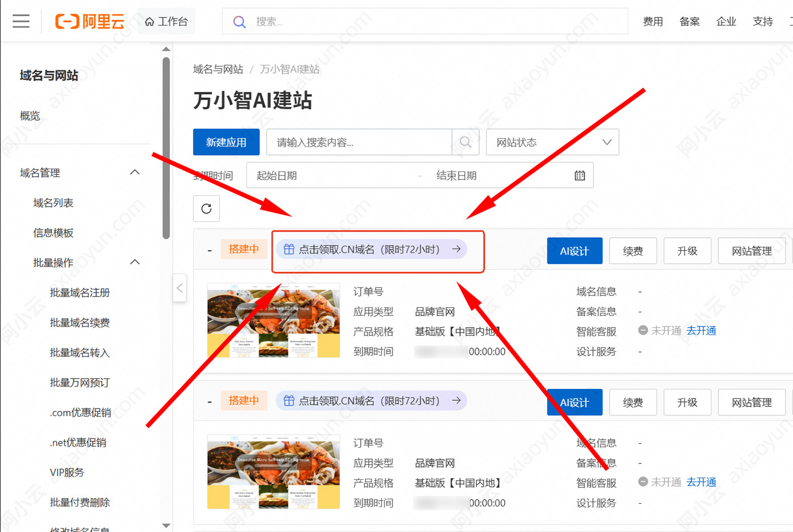Click AI设计 in the first site card
This screenshot has height=532, width=793.
tap(574, 251)
